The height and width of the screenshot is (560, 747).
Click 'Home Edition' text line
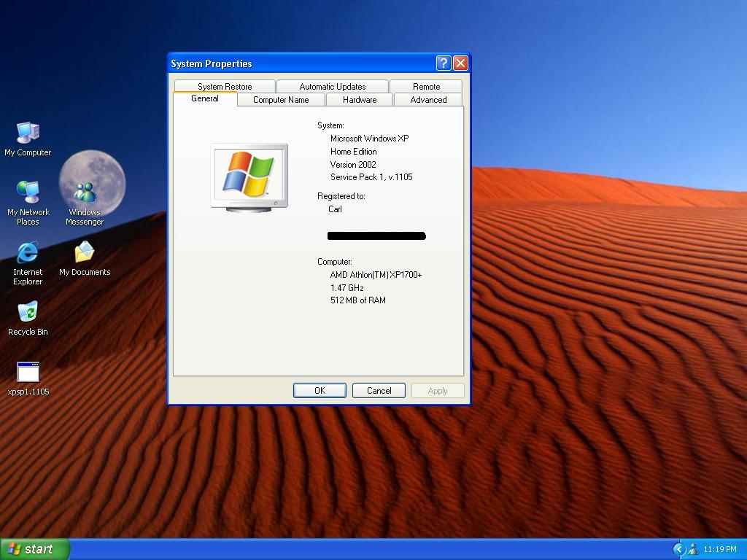pyautogui.click(x=354, y=152)
